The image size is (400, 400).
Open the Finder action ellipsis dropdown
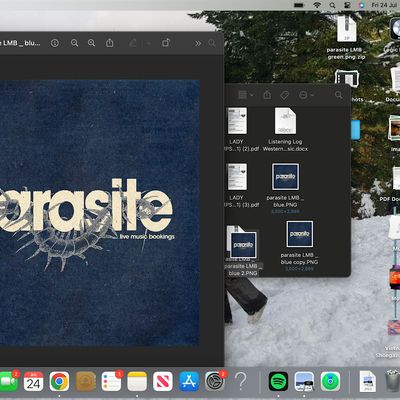tap(306, 95)
